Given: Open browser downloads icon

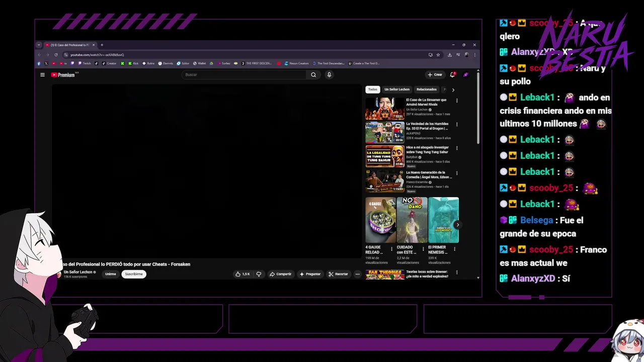Looking at the screenshot, I should pos(450,55).
